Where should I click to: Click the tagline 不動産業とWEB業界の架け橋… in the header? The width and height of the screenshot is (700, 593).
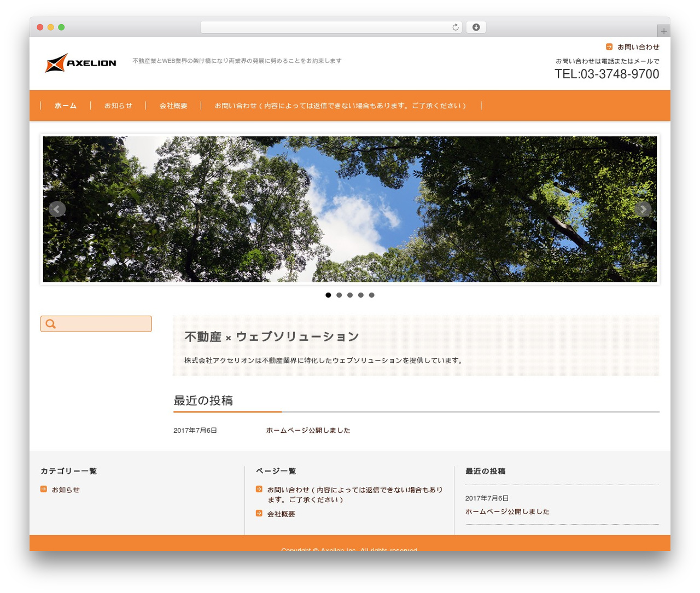pos(237,61)
